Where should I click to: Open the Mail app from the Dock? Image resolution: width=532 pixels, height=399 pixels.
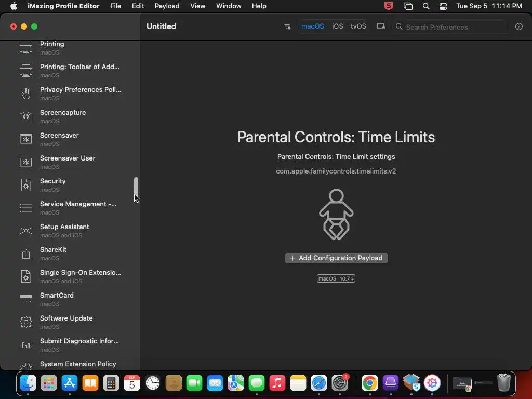pyautogui.click(x=215, y=383)
